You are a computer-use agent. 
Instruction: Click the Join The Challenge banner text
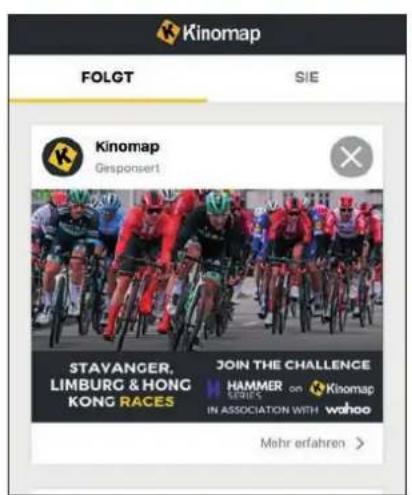click(293, 365)
